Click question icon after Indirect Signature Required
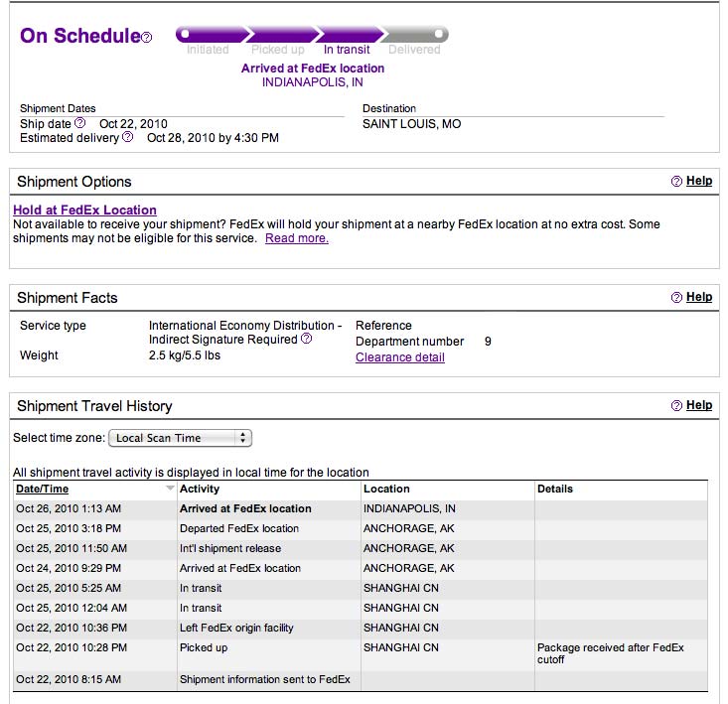Viewport: 728px width, 704px height. pyautogui.click(x=306, y=339)
